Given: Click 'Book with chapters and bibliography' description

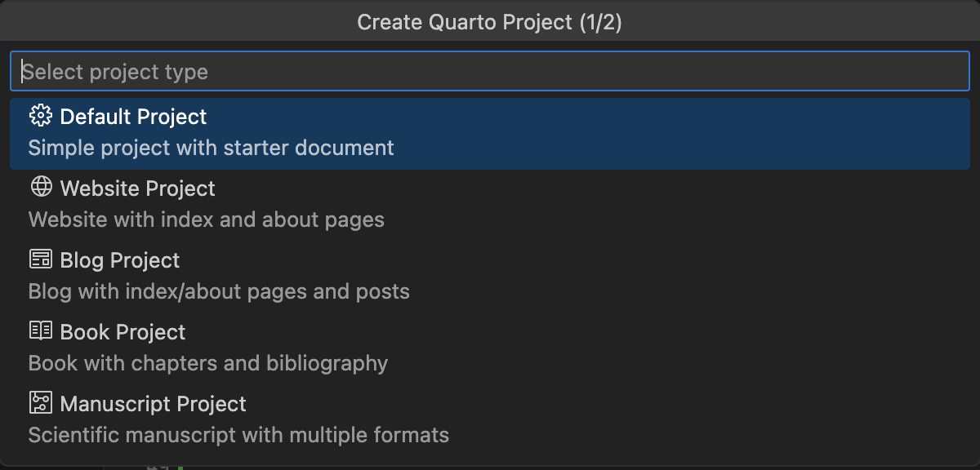Looking at the screenshot, I should pos(208,363).
